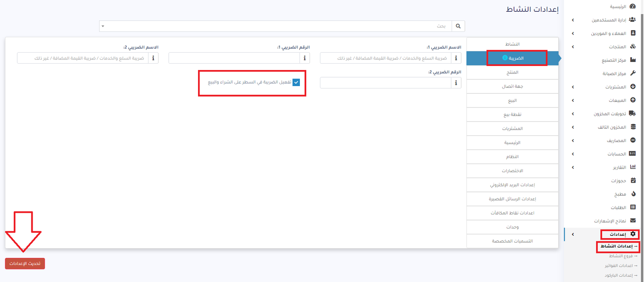Click the تحديث الإعدادات button
The image size is (644, 282).
[25, 263]
